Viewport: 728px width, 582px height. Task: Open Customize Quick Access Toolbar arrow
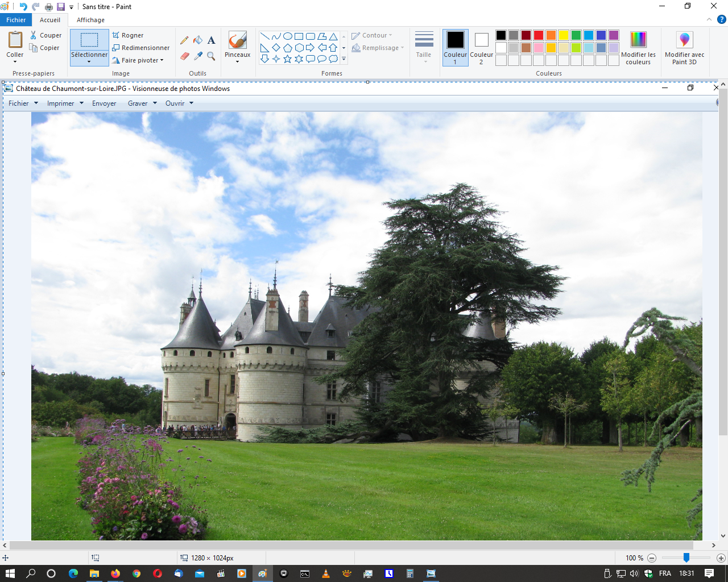click(x=72, y=7)
